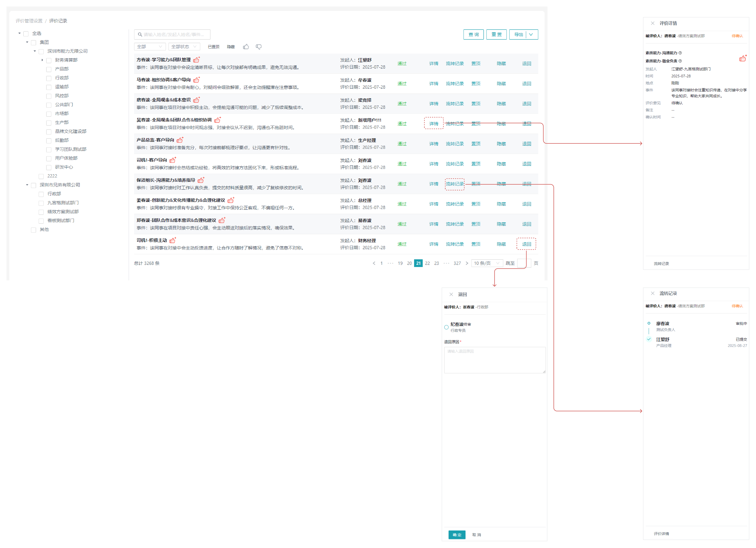756x548 pixels.
Task: Expand the 财务清算部 tree node
Action: (x=42, y=60)
